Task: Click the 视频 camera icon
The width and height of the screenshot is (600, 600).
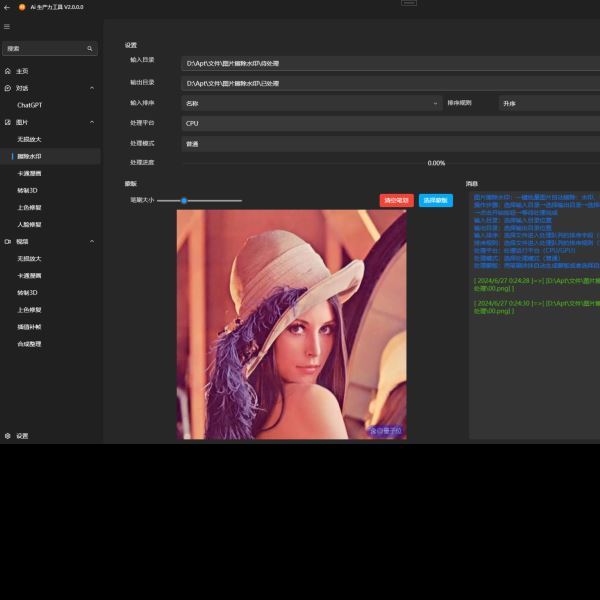Action: [8, 242]
